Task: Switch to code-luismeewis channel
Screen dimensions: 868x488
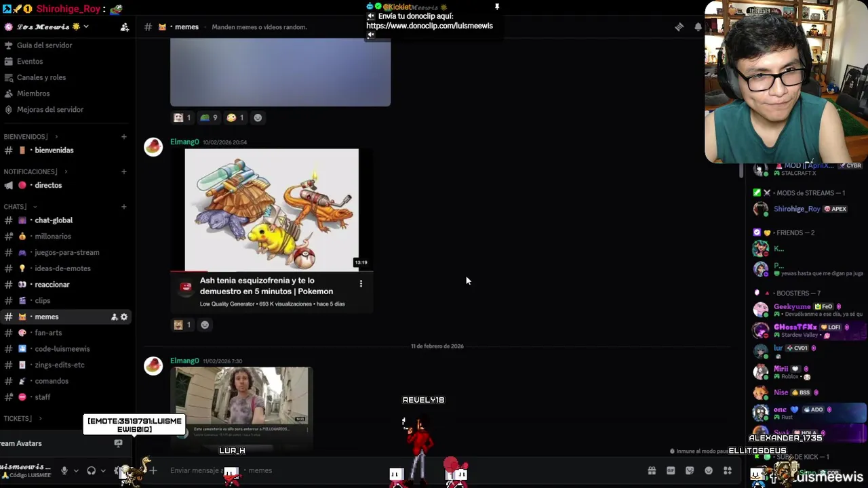Action: [x=66, y=349]
